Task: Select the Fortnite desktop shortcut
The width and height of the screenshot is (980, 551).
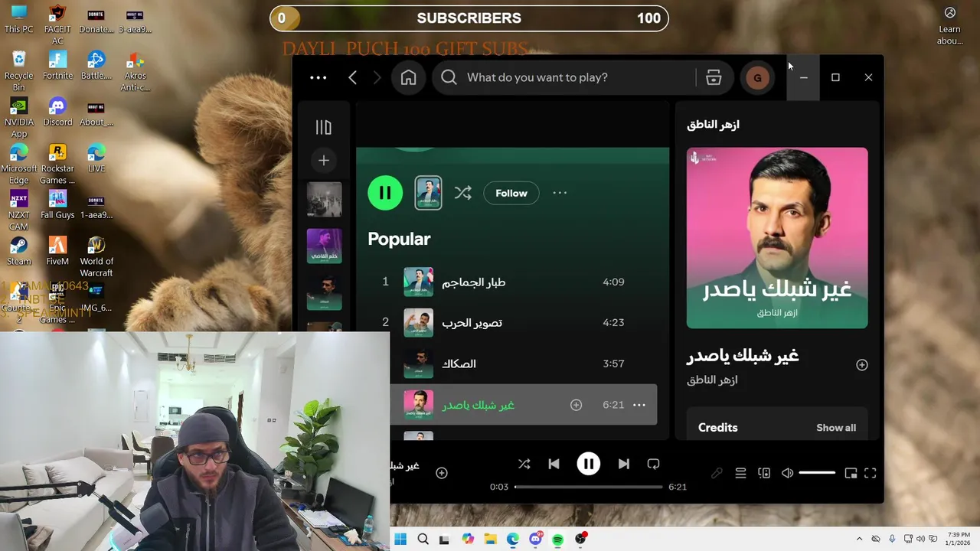Action: [57, 65]
